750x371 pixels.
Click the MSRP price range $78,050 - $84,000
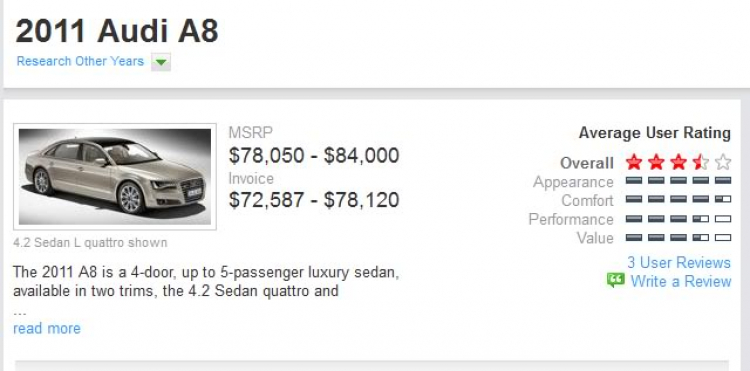coord(314,156)
